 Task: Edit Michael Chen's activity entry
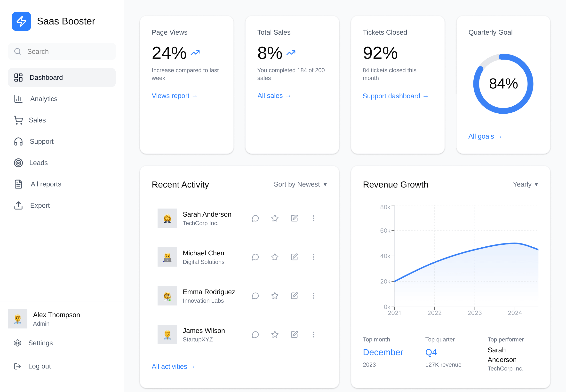pyautogui.click(x=294, y=257)
